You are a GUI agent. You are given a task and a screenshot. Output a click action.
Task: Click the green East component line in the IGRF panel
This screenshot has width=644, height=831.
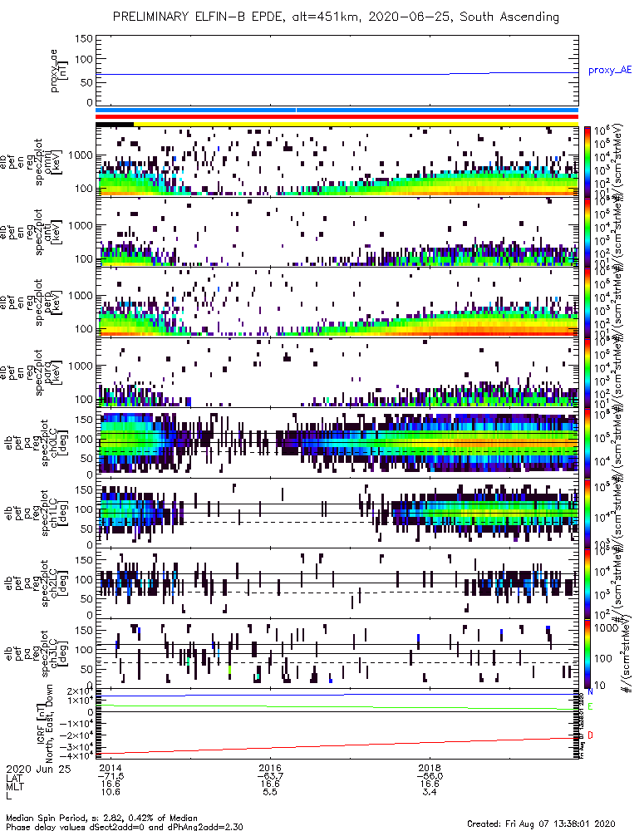[337, 707]
